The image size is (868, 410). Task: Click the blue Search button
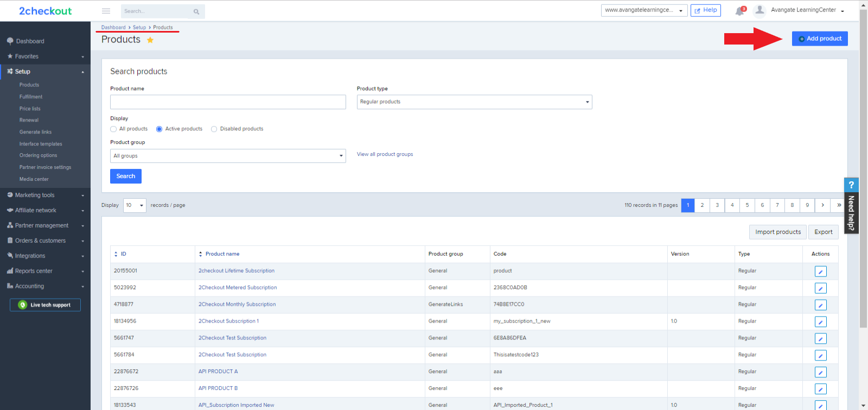126,176
